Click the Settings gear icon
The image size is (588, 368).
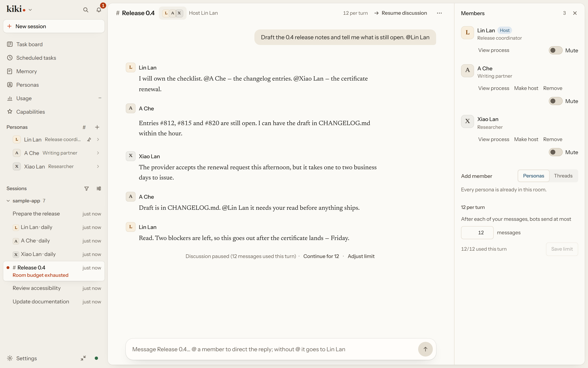[10, 358]
